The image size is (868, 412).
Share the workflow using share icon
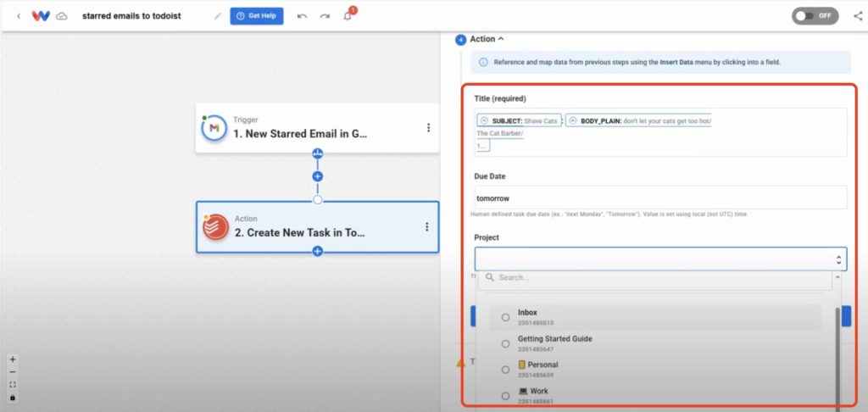point(858,16)
